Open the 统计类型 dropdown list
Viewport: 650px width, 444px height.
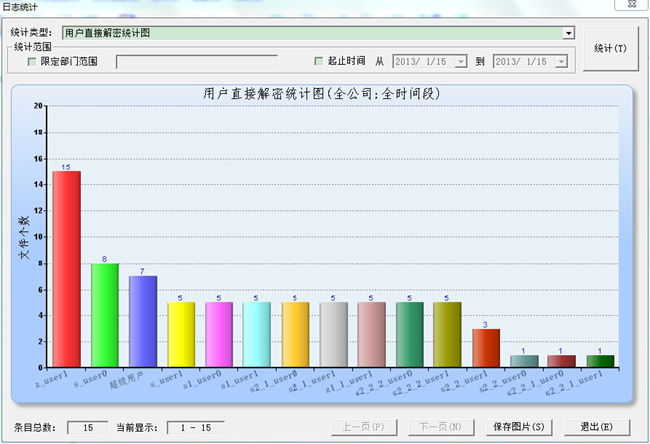569,33
